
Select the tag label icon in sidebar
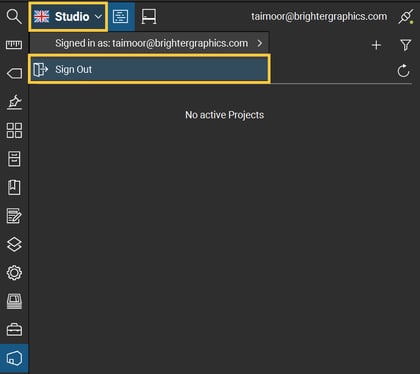pos(14,73)
